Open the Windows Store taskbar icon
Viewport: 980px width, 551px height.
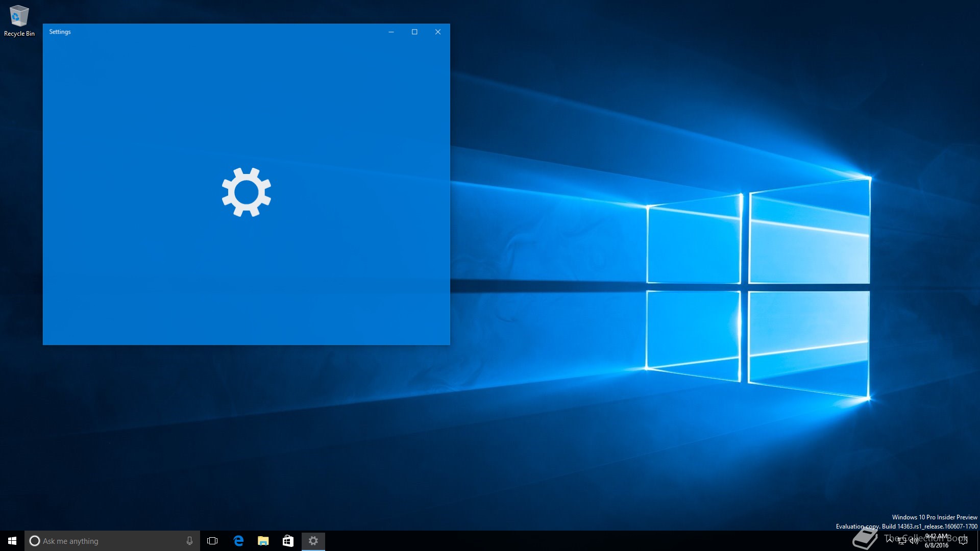click(288, 541)
